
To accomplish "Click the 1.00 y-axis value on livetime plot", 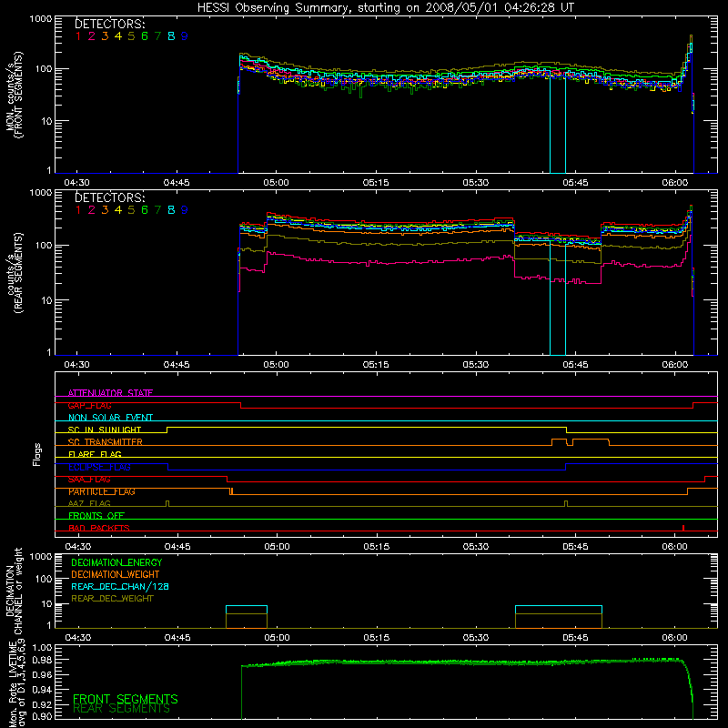I will tap(42, 647).
